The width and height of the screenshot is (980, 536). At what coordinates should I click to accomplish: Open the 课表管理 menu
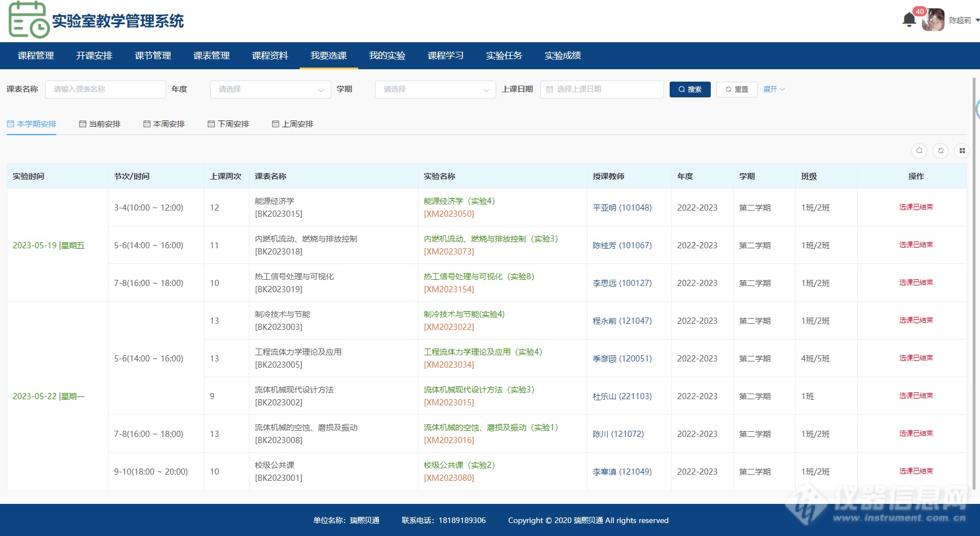pos(211,56)
